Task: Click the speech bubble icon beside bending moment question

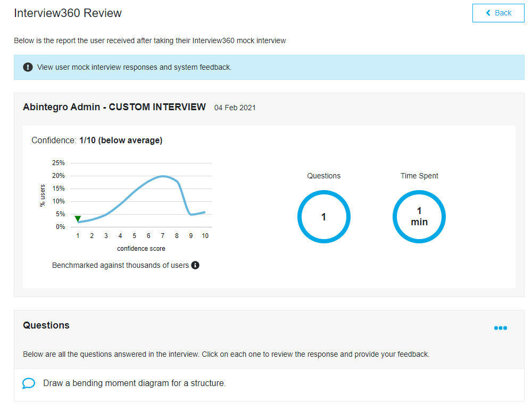Action: (29, 383)
